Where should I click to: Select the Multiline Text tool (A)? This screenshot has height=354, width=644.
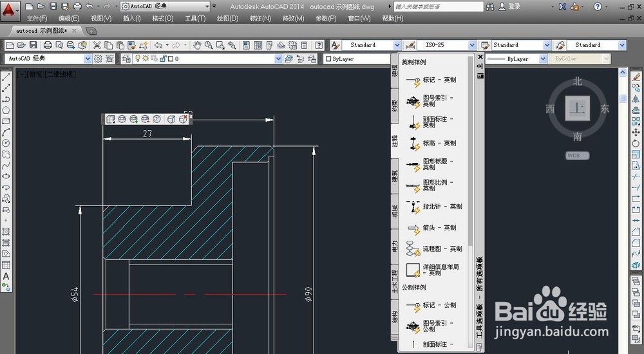pyautogui.click(x=6, y=276)
